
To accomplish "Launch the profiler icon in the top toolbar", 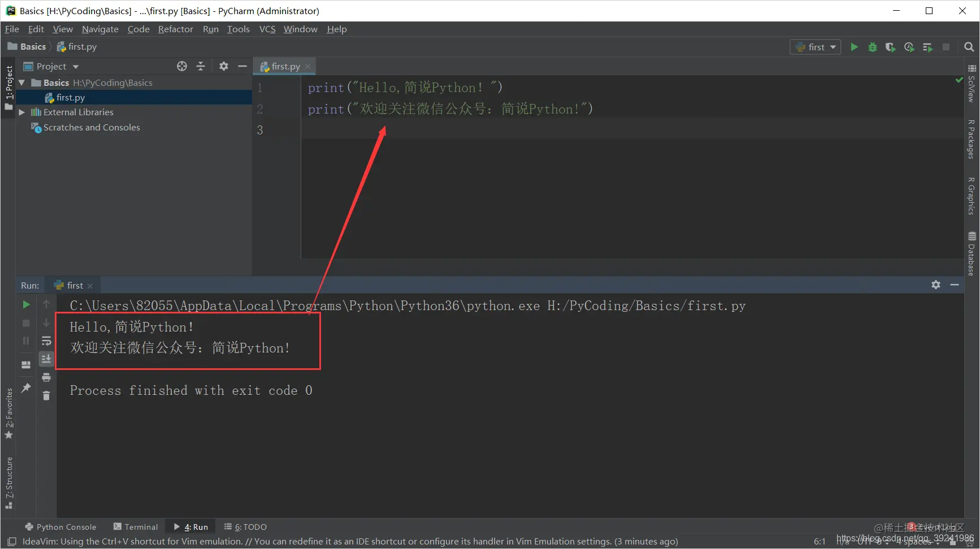I will pos(909,47).
